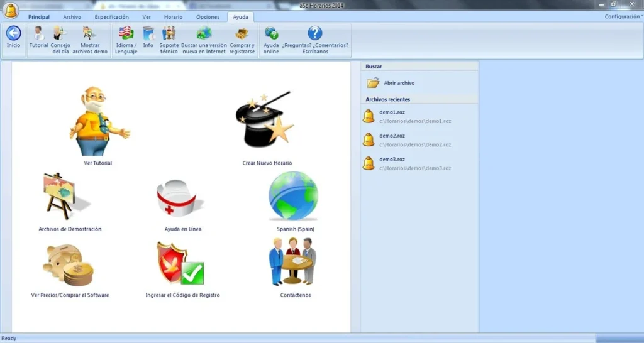The image size is (644, 343).
Task: Open the Tutorial ribbon icon
Action: [38, 34]
